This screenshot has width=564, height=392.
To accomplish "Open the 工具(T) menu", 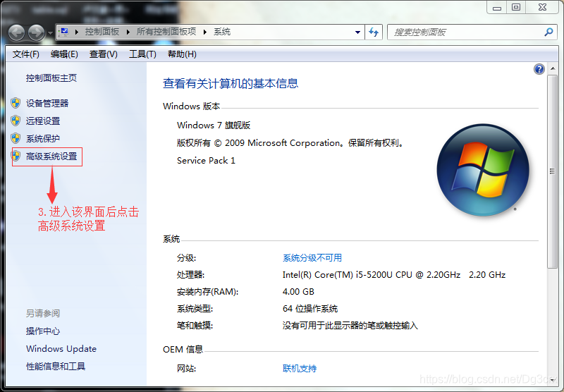I will click(x=143, y=54).
